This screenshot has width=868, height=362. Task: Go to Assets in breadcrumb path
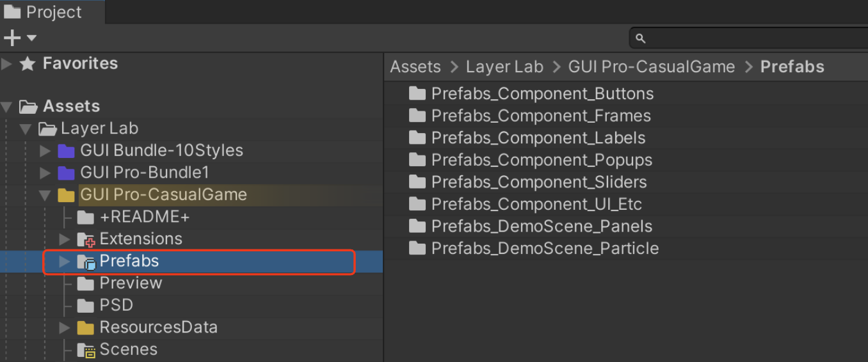click(x=415, y=67)
